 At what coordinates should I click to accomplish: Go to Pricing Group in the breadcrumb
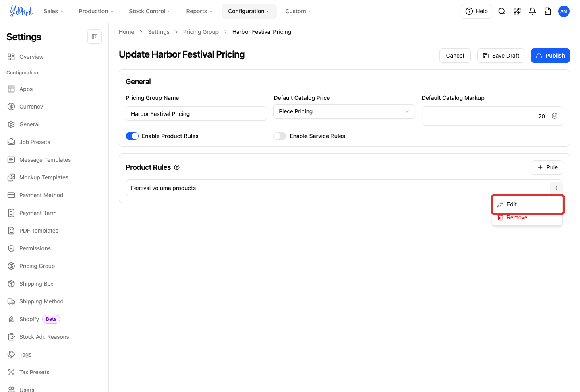[x=201, y=32]
